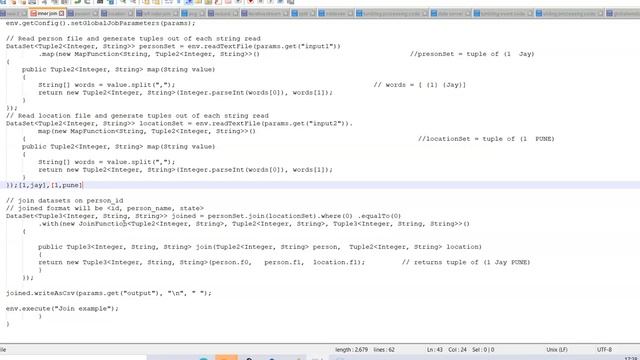Click the "// joined format will be" comment
Image resolution: width=640 pixels, height=360 pixels.
[104, 209]
